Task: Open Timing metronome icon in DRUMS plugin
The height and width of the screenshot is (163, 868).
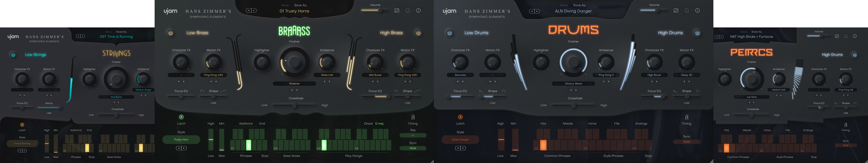Action: pyautogui.click(x=686, y=117)
